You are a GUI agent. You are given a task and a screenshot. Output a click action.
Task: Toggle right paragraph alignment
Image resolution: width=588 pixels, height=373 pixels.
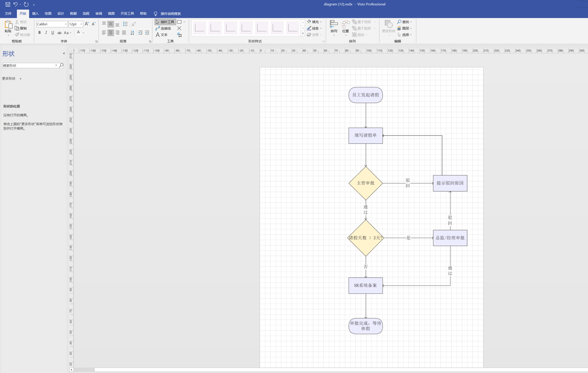[117, 33]
